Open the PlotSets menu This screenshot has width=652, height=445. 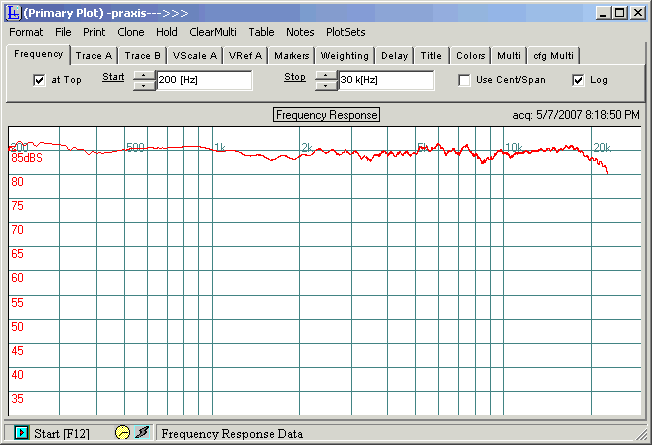click(345, 32)
